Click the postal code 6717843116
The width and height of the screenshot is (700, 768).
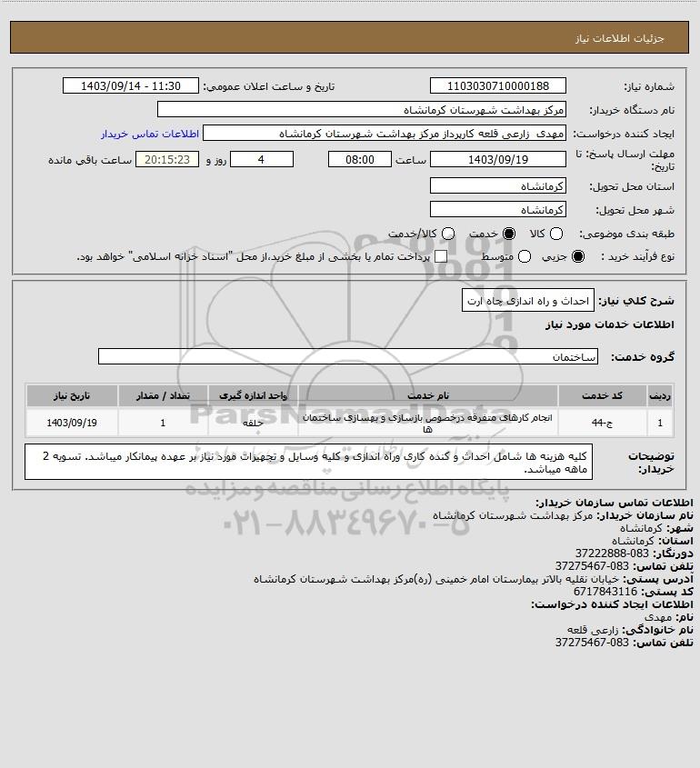point(605,592)
